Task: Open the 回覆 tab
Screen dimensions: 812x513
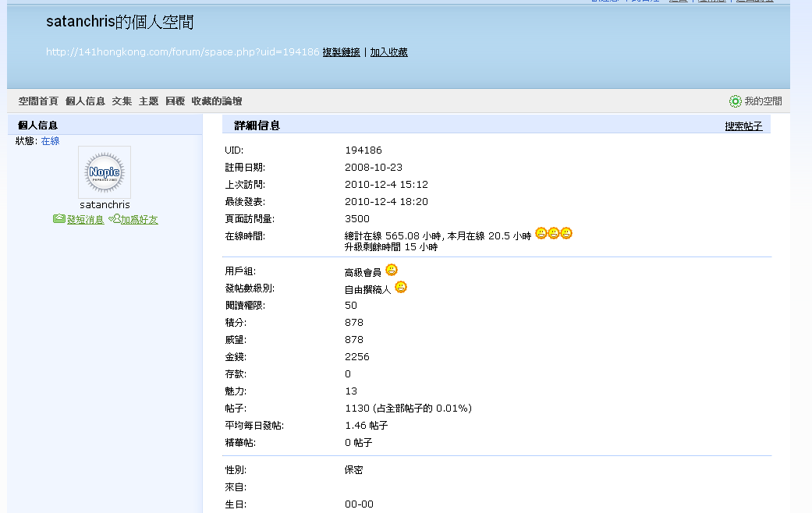Action: (x=175, y=101)
